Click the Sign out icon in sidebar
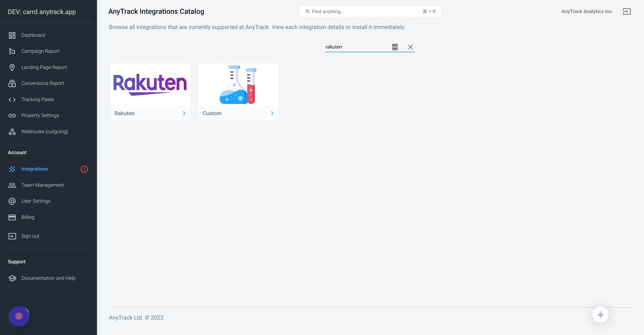Screen dimensions: 644x335 (12, 236)
